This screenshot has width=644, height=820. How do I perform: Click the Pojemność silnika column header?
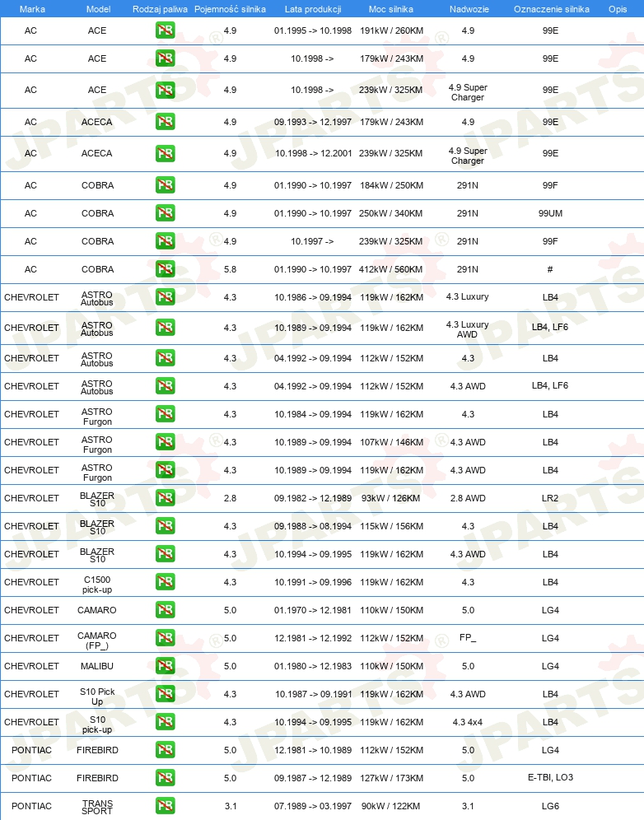[x=231, y=9]
